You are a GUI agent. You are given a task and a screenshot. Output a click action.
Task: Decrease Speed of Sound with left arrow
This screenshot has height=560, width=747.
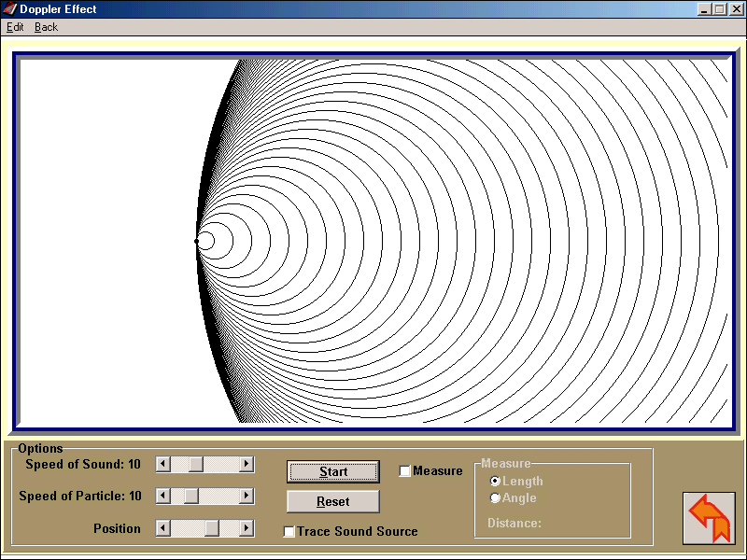tap(163, 464)
